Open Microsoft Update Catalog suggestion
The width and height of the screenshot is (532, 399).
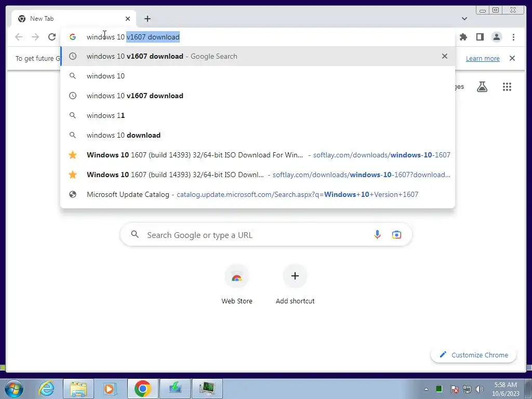[258, 194]
